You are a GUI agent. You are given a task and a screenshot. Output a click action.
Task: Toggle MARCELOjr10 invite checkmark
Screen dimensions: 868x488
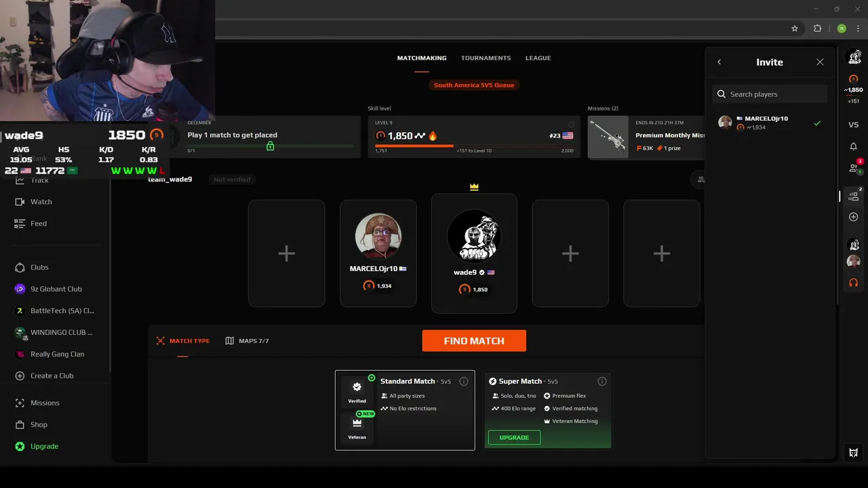click(817, 123)
